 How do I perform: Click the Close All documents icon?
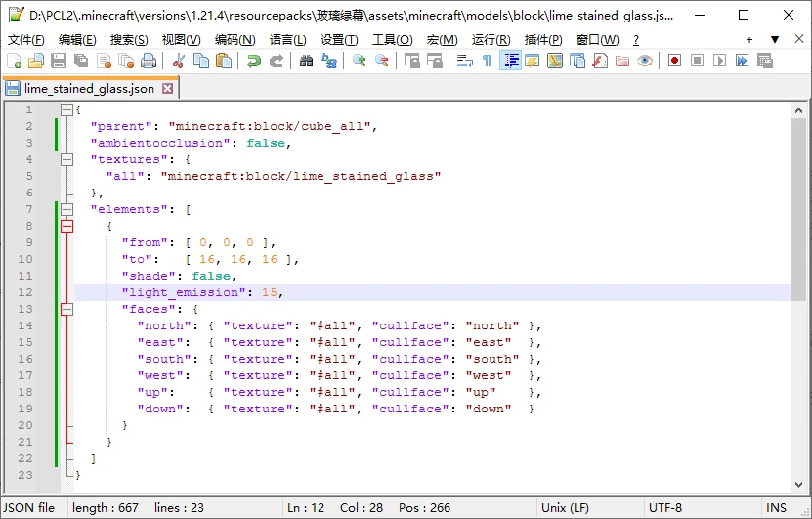click(126, 62)
